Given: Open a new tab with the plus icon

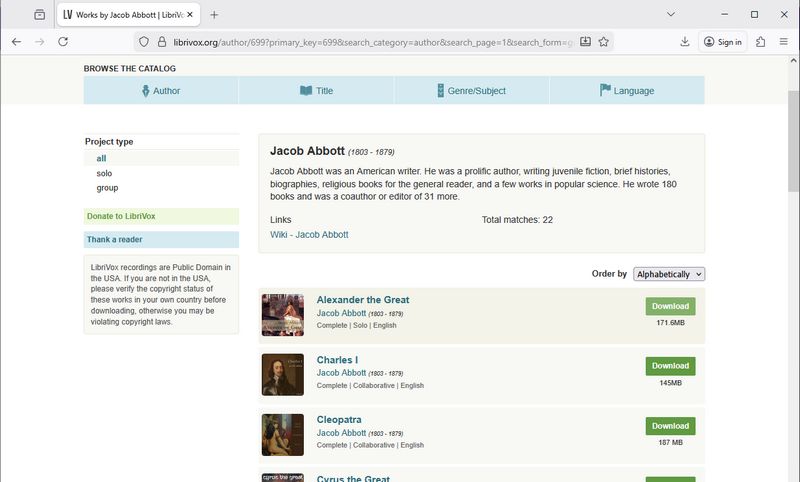Looking at the screenshot, I should click(214, 15).
